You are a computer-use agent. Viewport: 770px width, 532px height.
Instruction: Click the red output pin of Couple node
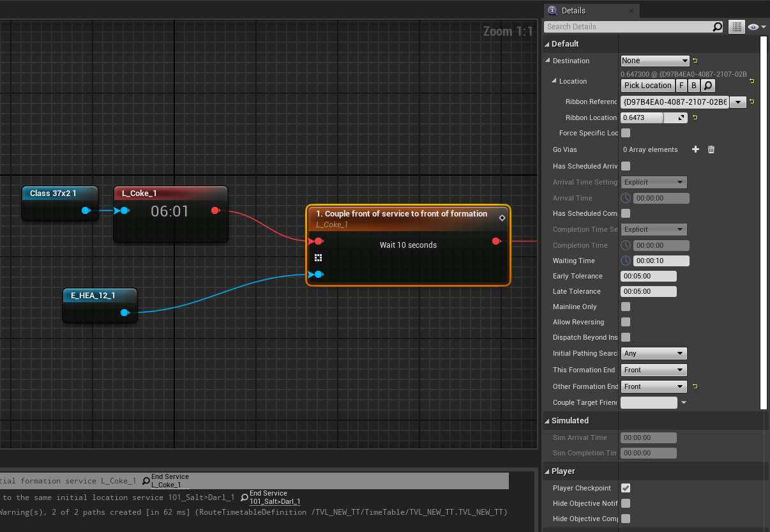pos(497,241)
